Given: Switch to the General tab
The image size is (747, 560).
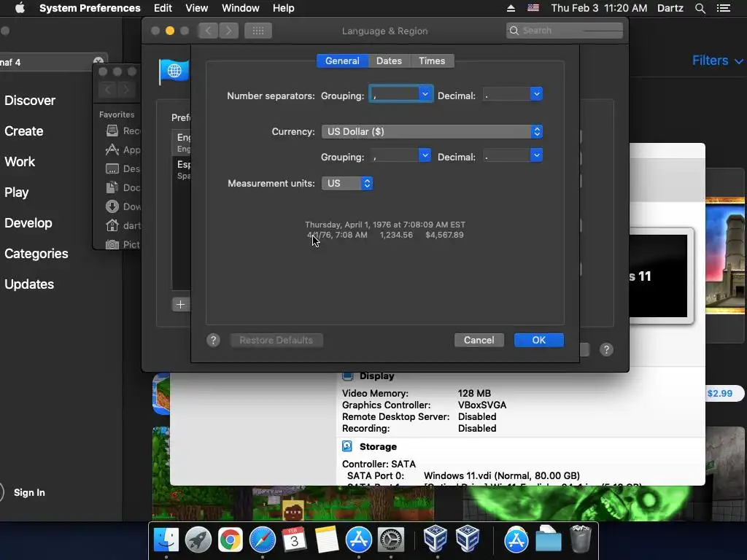Looking at the screenshot, I should (x=342, y=61).
